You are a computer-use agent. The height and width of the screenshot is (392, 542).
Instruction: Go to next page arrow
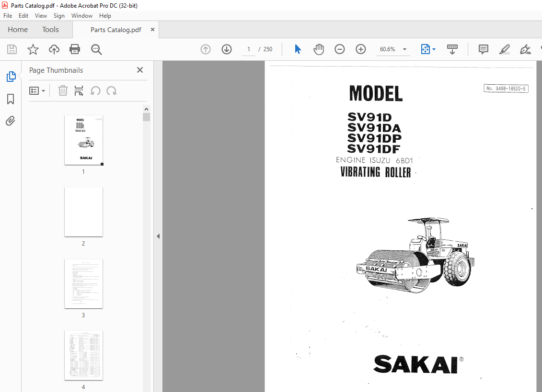[x=227, y=49]
